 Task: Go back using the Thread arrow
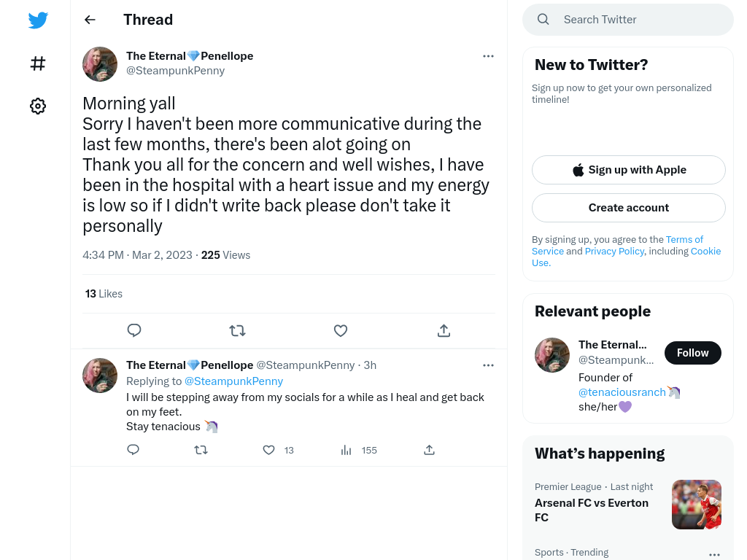click(90, 20)
